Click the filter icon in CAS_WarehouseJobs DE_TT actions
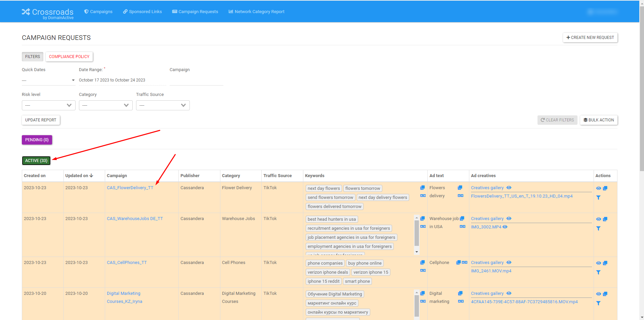Viewport: 644px width, 320px height. point(598,228)
